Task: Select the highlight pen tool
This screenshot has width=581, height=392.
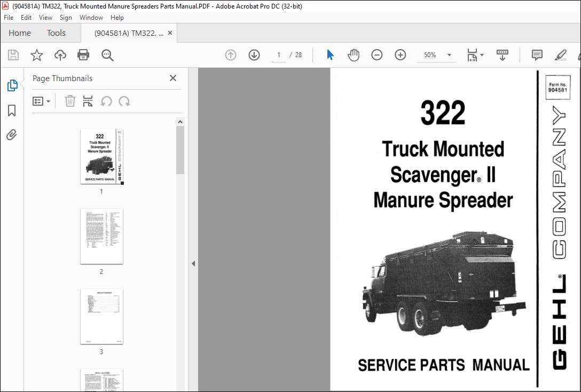Action: point(561,55)
